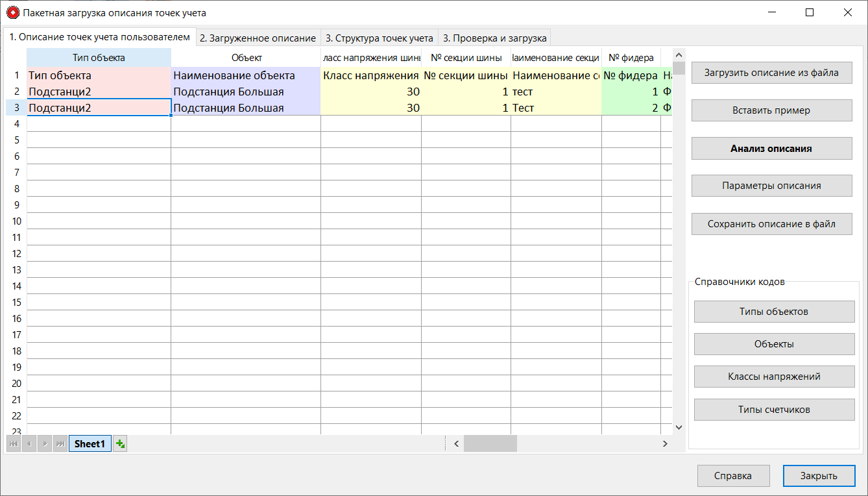The image size is (868, 496).
Task: Click the next sheet arrow icon
Action: tap(44, 443)
